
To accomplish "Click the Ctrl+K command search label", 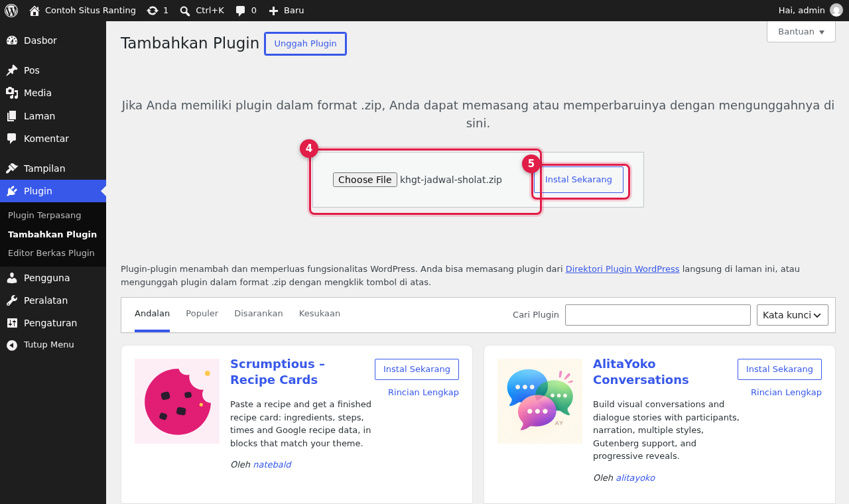I will pyautogui.click(x=210, y=11).
